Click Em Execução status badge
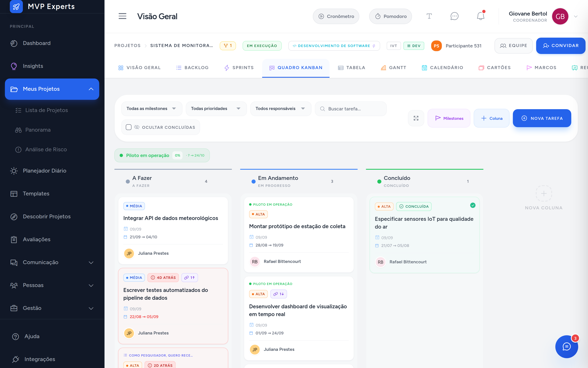Viewport: 588px width, 368px height. point(262,46)
